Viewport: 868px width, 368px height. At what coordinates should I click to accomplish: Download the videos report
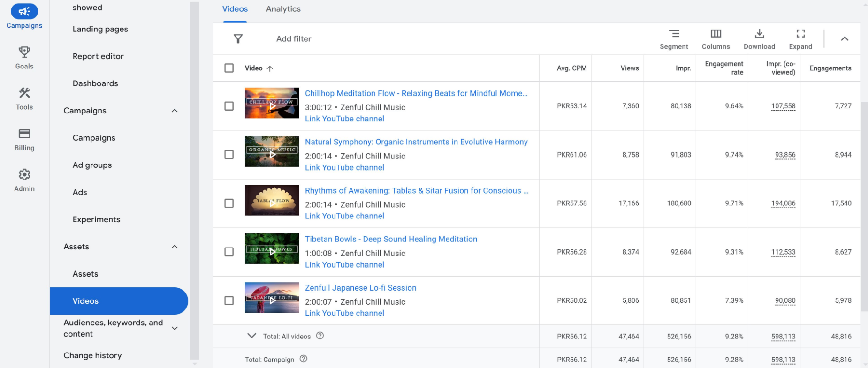[x=759, y=39]
